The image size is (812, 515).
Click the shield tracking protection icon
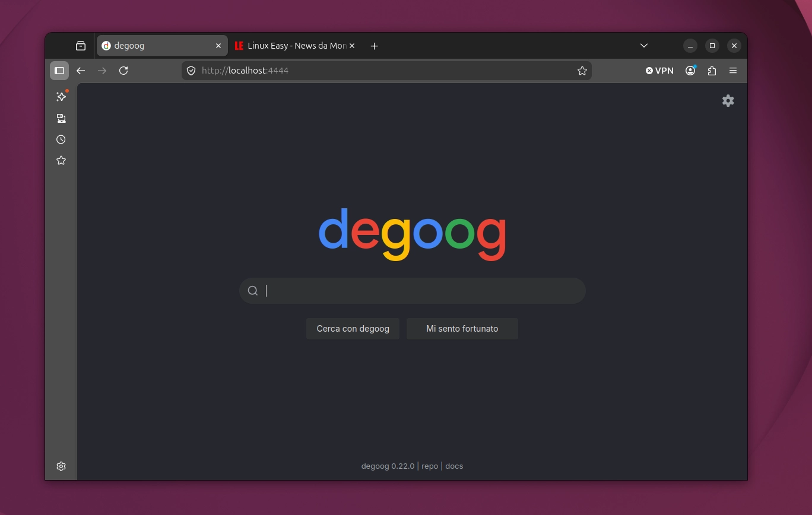191,71
